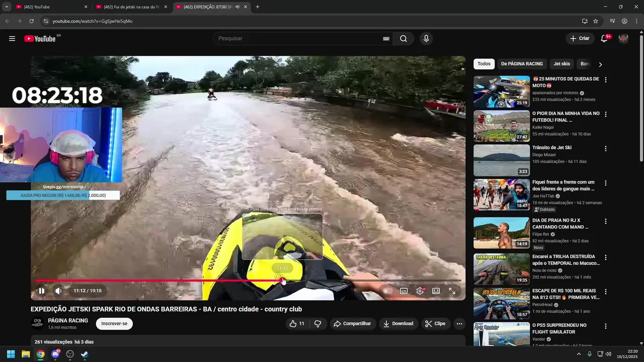Bookmark this page with the star
644x362 pixels.
point(596,21)
